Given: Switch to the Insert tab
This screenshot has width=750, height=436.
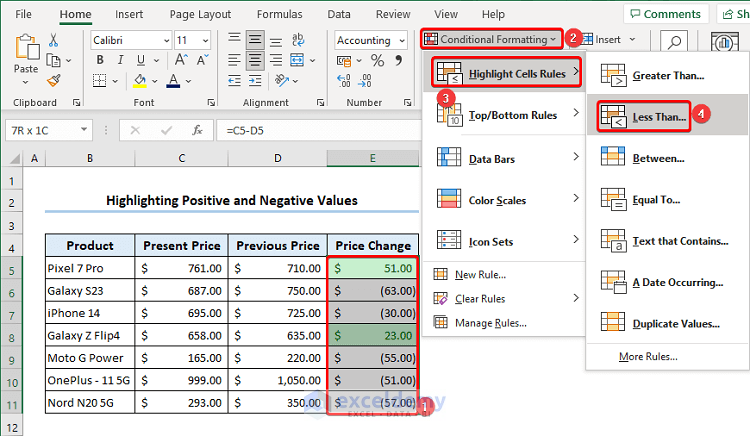Looking at the screenshot, I should pyautogui.click(x=129, y=14).
